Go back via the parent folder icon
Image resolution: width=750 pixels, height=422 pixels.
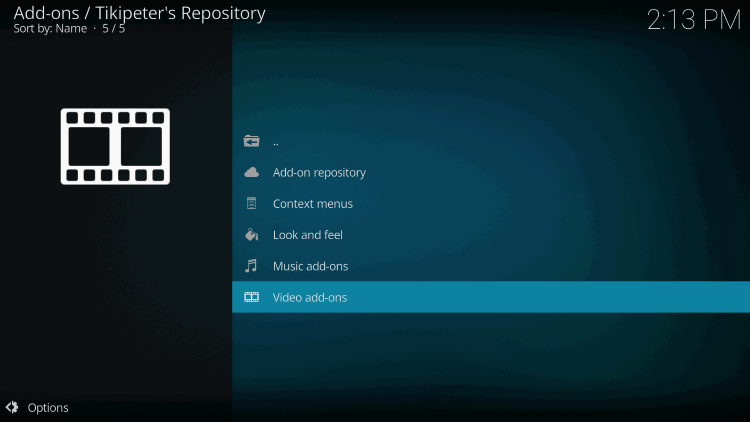click(252, 141)
